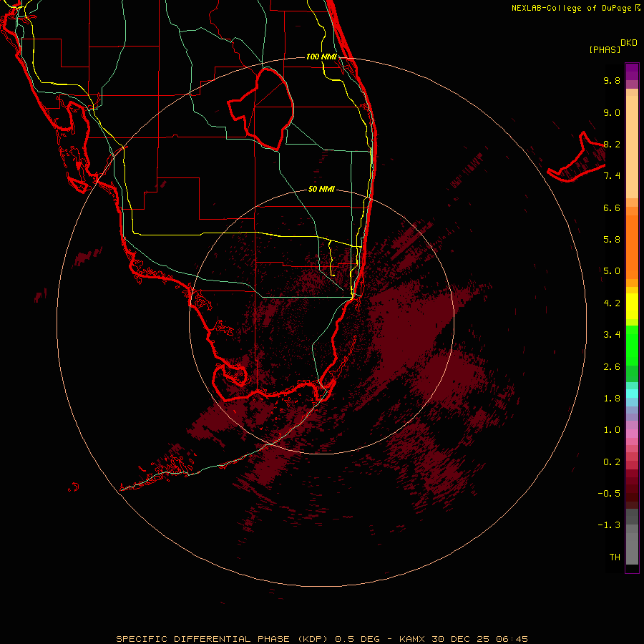Screen dimensions: 644x644
Task: Click the 5.8 legend value
Action: point(612,240)
